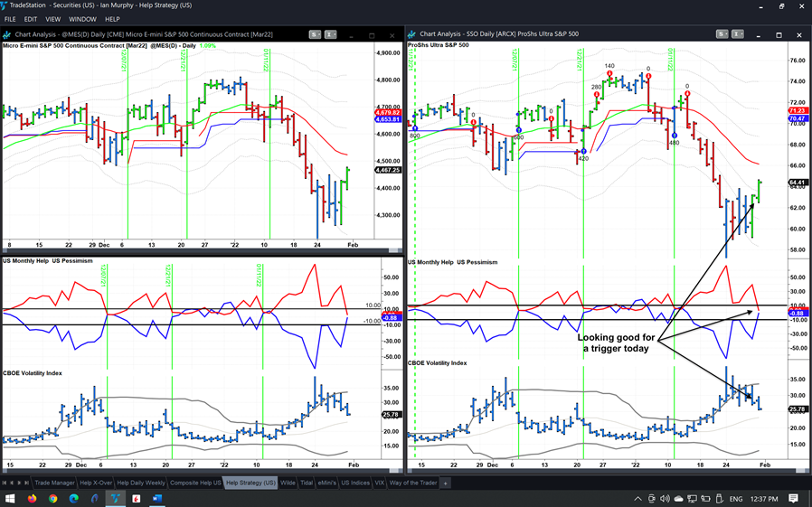Open the WINDOW menu
The height and width of the screenshot is (507, 812).
82,19
